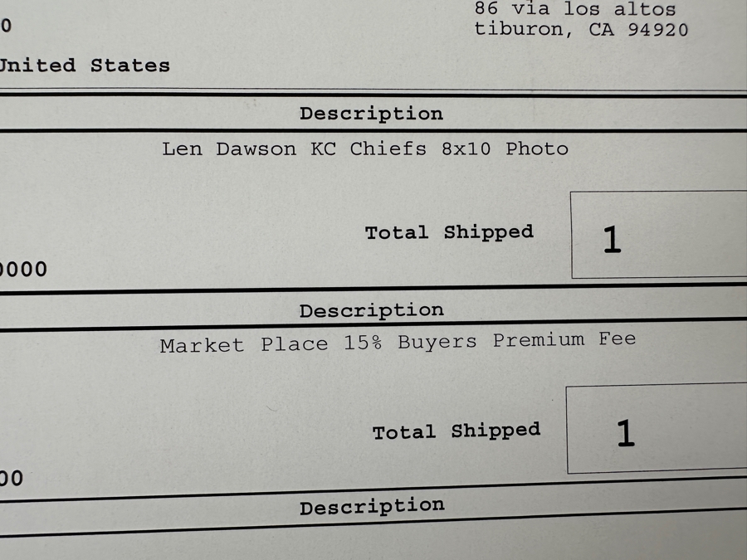Click the bottom "Description" header
This screenshot has height=560, width=747.
(371, 507)
